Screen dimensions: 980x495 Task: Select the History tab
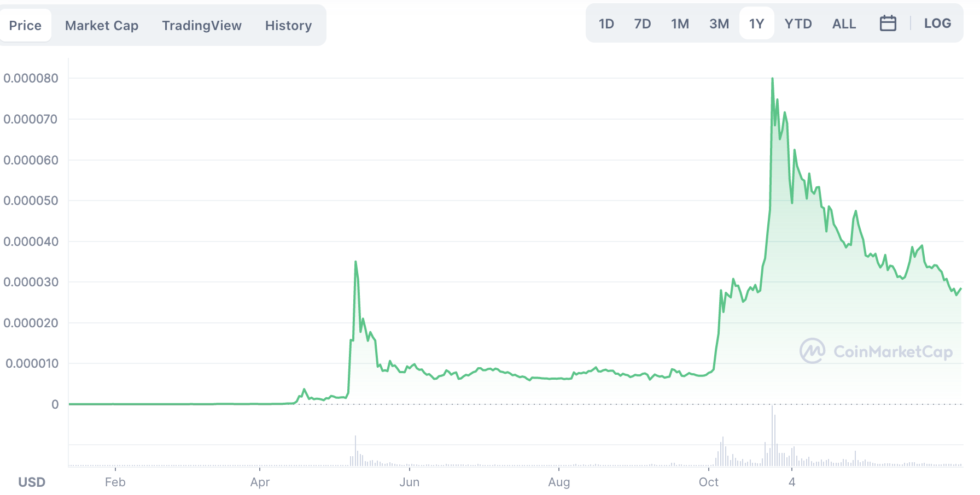point(288,26)
